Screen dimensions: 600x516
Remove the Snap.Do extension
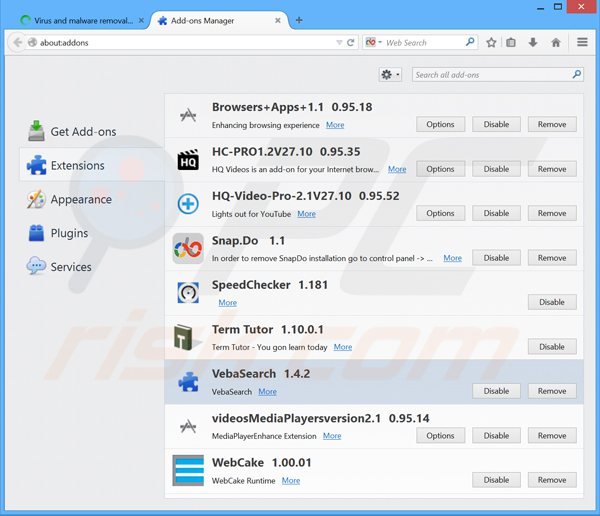click(x=552, y=258)
